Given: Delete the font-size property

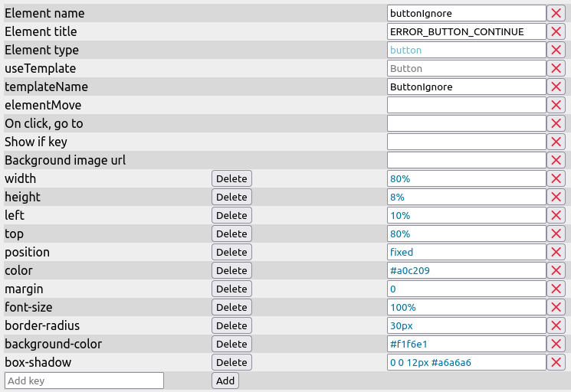Looking at the screenshot, I should pyautogui.click(x=231, y=307).
